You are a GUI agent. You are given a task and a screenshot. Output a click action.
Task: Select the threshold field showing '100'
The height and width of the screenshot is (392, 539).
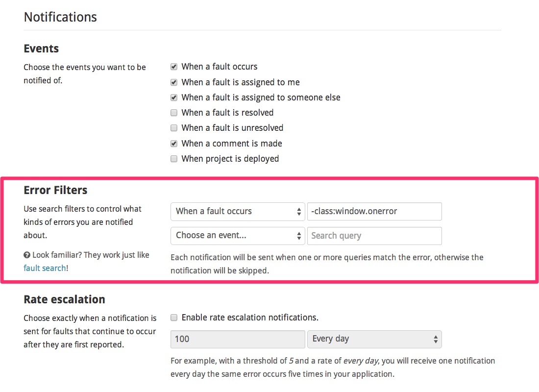click(x=238, y=339)
